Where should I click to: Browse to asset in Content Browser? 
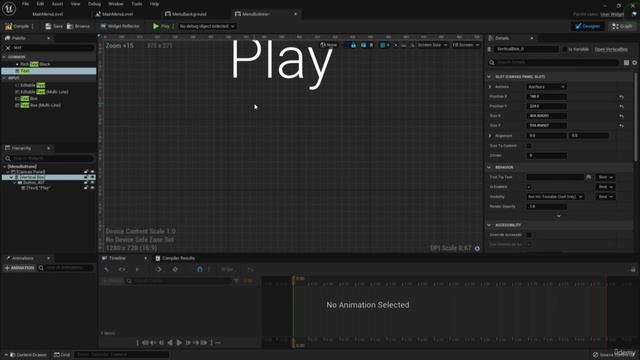[x=78, y=26]
